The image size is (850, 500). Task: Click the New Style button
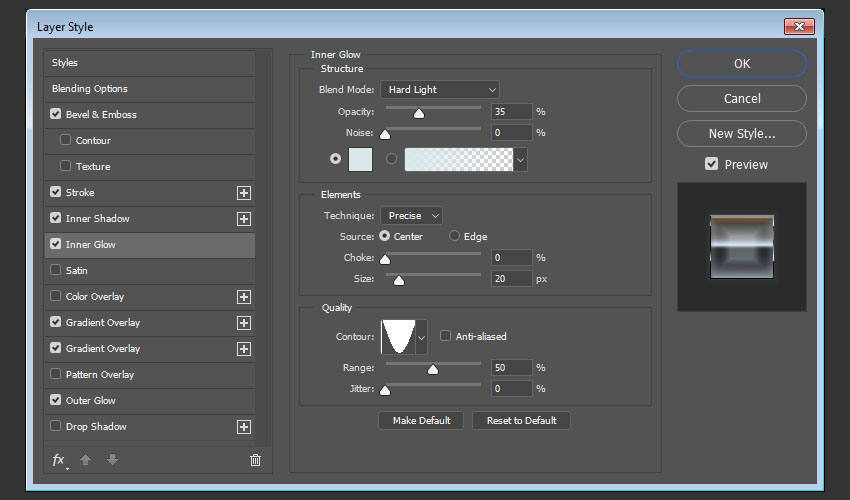coord(741,133)
